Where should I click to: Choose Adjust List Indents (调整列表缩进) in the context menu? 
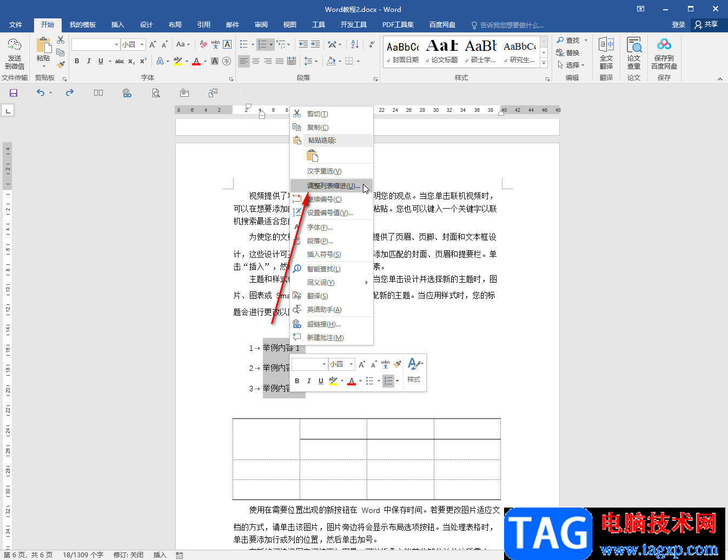[332, 186]
